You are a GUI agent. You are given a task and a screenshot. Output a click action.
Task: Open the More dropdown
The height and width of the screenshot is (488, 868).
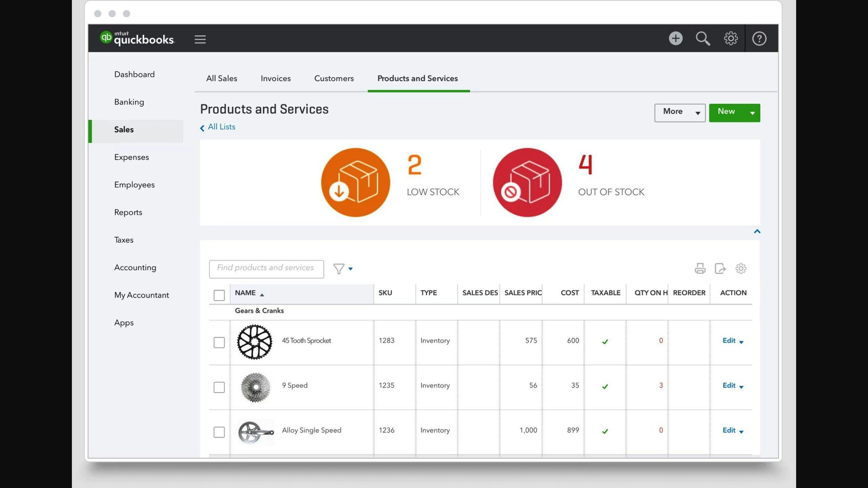click(x=679, y=113)
